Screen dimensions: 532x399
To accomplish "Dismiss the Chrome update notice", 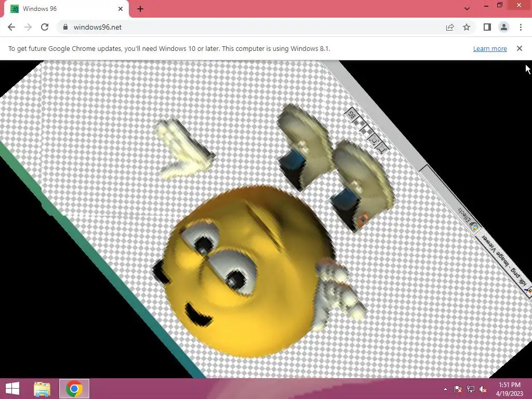I will click(519, 48).
